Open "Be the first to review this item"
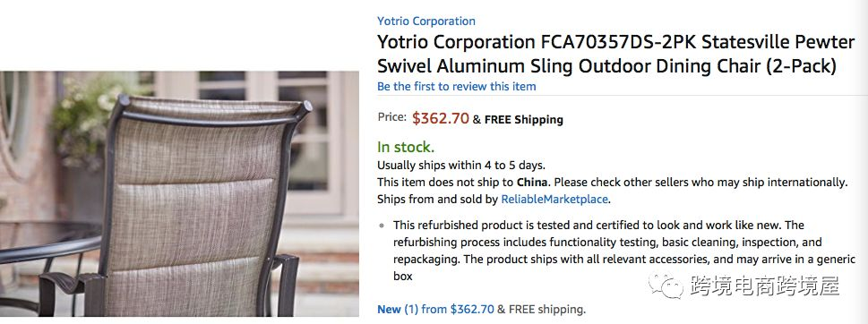 pos(457,86)
